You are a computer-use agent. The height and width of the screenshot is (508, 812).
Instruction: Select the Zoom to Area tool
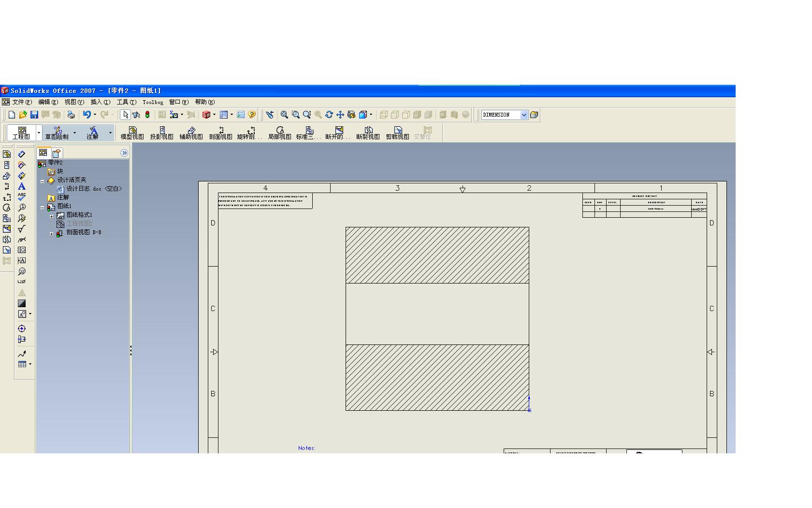click(295, 115)
